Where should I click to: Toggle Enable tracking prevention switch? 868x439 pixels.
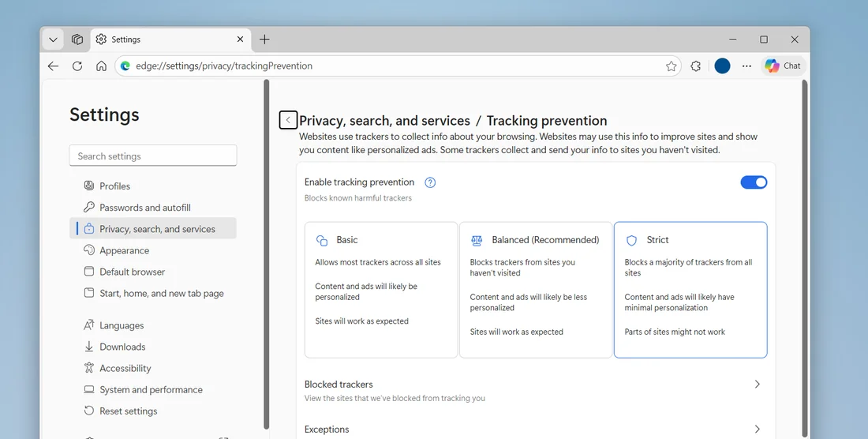[x=754, y=182]
